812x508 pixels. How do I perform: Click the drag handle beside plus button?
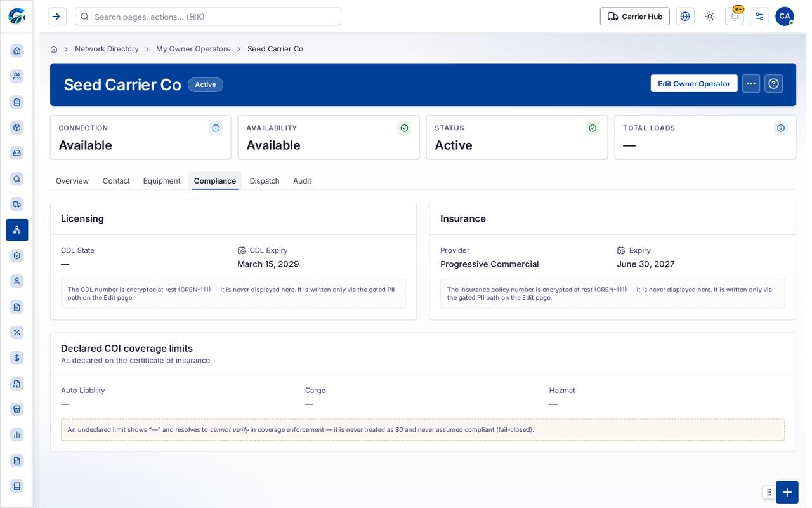coord(769,492)
